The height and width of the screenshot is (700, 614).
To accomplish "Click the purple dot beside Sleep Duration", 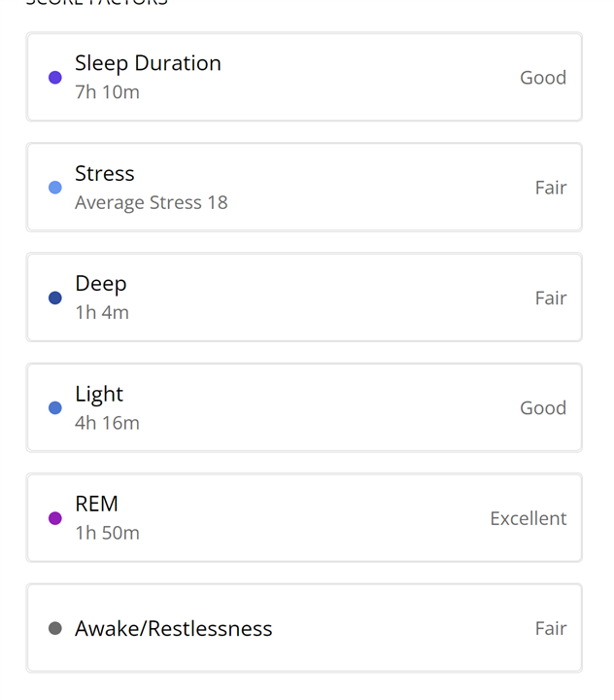I will click(x=55, y=78).
